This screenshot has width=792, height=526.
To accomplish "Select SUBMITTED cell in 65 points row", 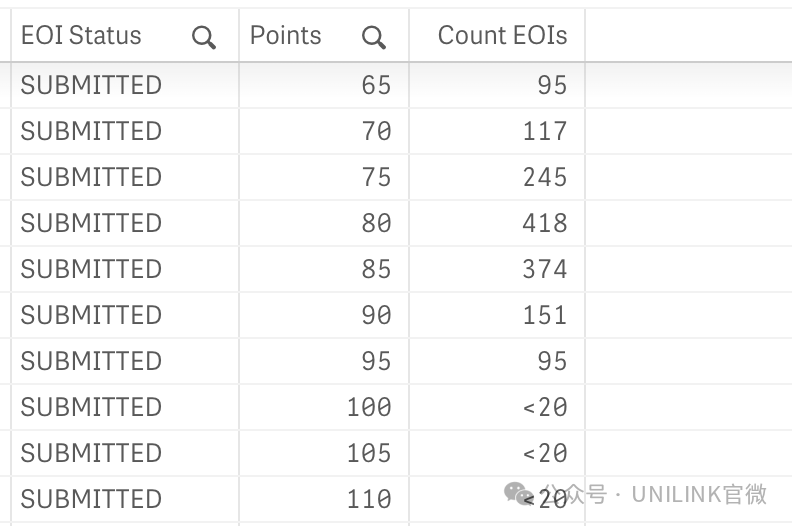I will pyautogui.click(x=91, y=85).
